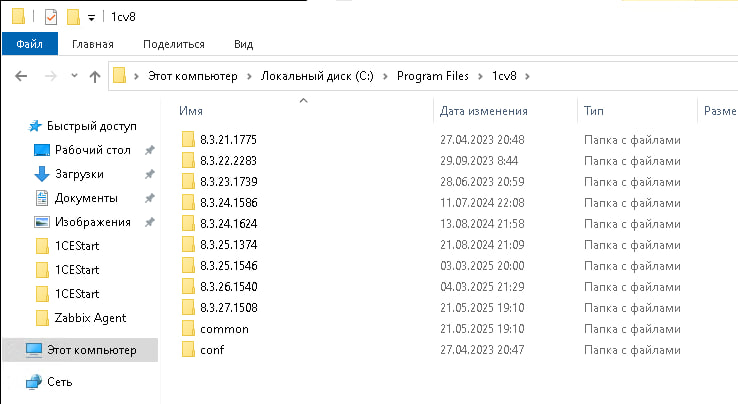Expand chevron after Этот компьютер breadcrumb

point(249,76)
